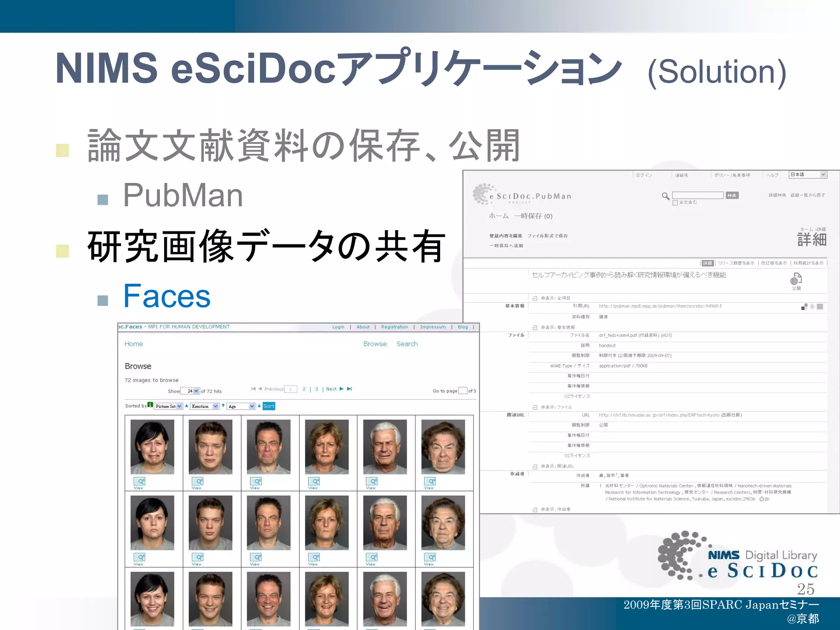Click the Next page link

[x=331, y=389]
